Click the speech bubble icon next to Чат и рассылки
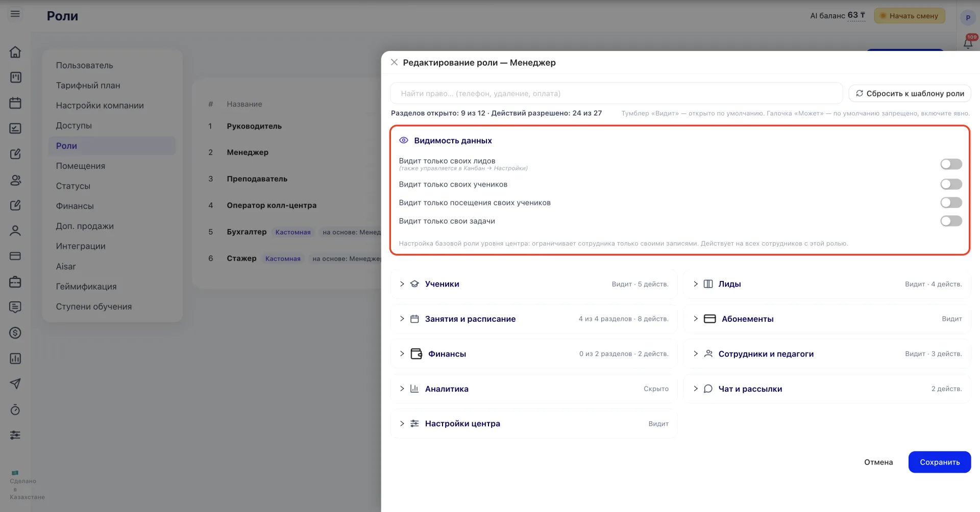The image size is (980, 512). (708, 389)
